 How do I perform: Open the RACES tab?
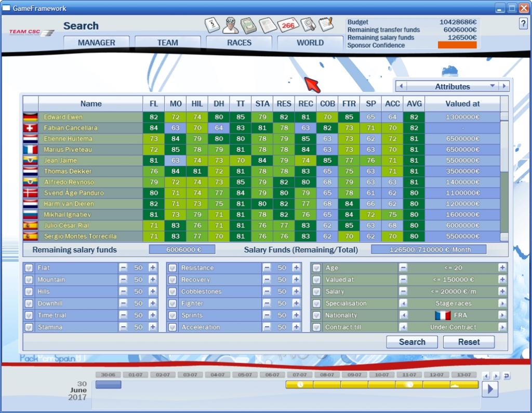tap(239, 43)
